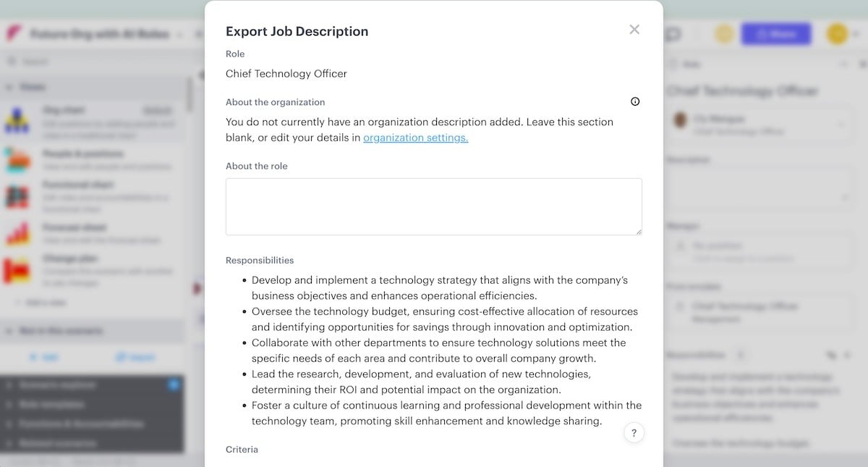Open the organization description info icon
This screenshot has width=868, height=467.
[x=634, y=101]
